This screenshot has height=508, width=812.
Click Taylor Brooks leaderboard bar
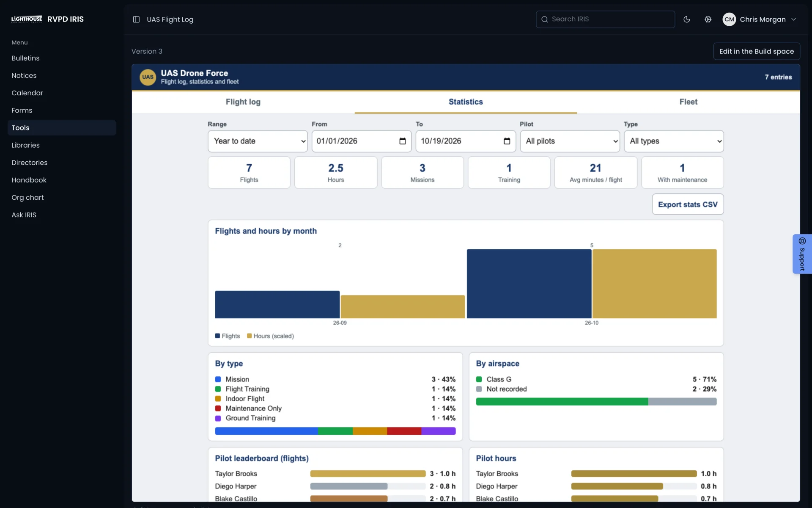(x=368, y=474)
